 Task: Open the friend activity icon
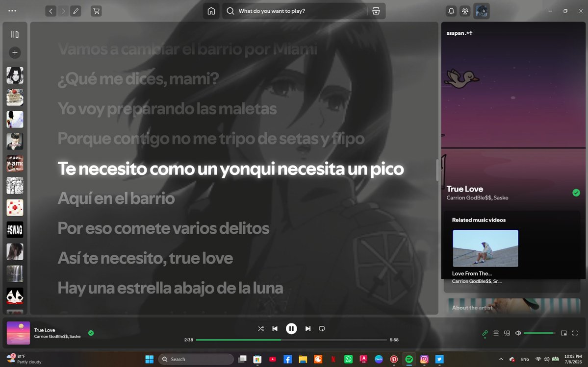(x=465, y=11)
